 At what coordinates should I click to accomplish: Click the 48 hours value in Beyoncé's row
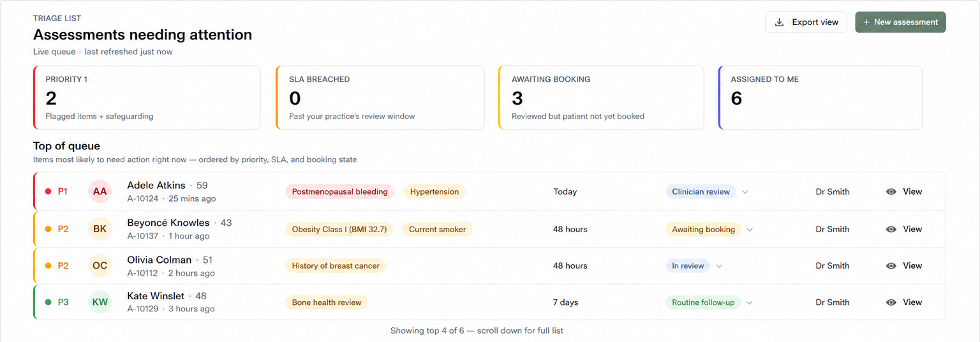click(570, 229)
